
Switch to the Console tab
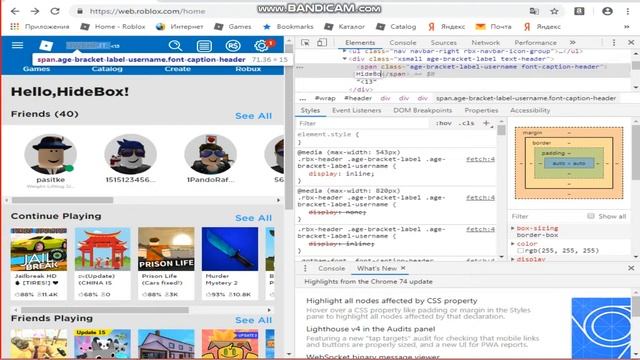403,42
